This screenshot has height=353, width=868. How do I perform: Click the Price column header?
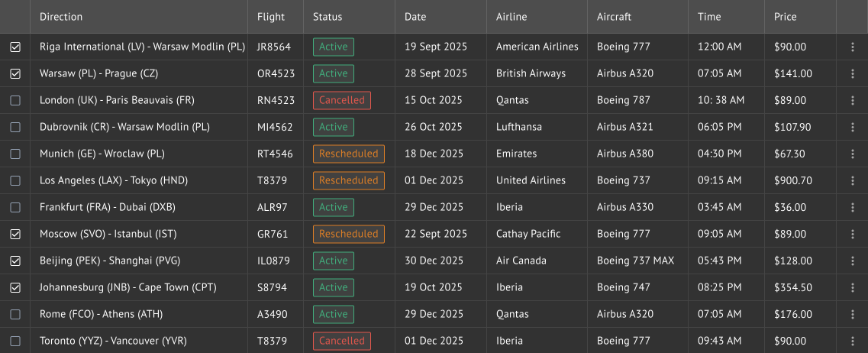pyautogui.click(x=785, y=17)
